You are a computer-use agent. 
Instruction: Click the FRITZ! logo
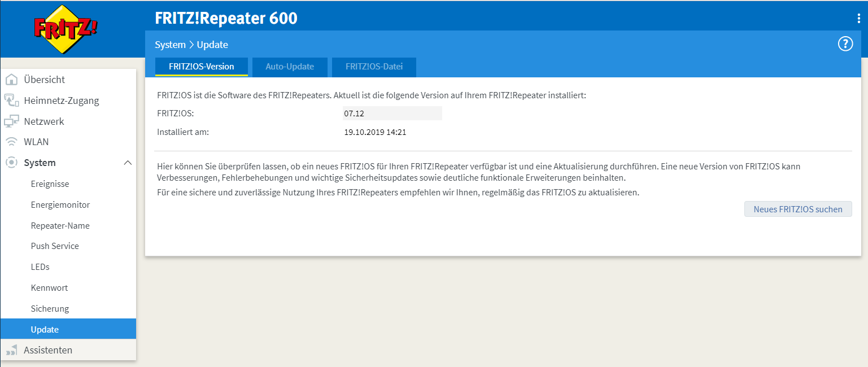66,29
